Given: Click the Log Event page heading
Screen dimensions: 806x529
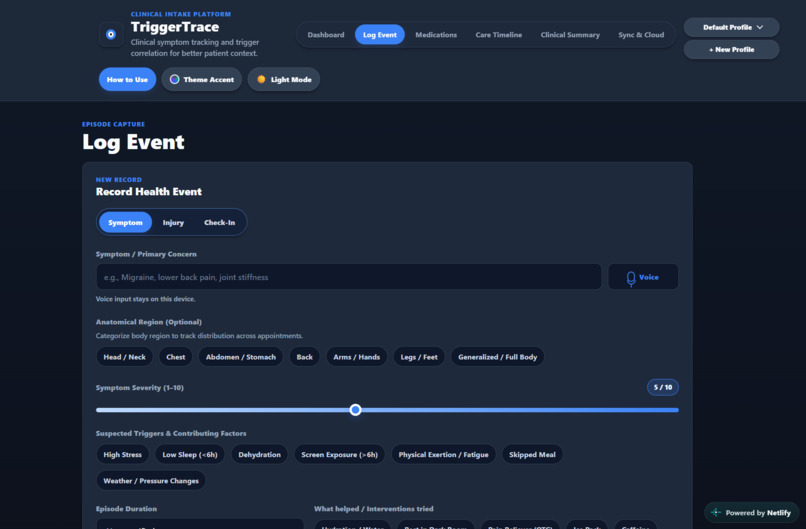Looking at the screenshot, I should pyautogui.click(x=133, y=142).
